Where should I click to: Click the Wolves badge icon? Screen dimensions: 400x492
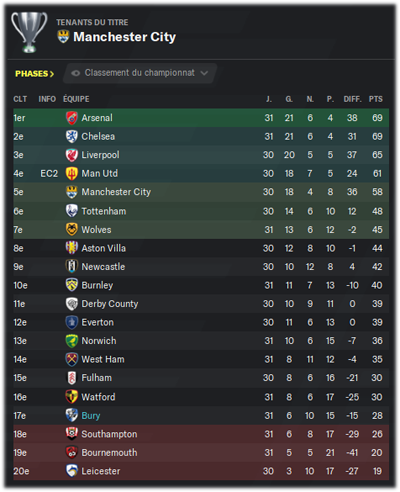tap(72, 229)
